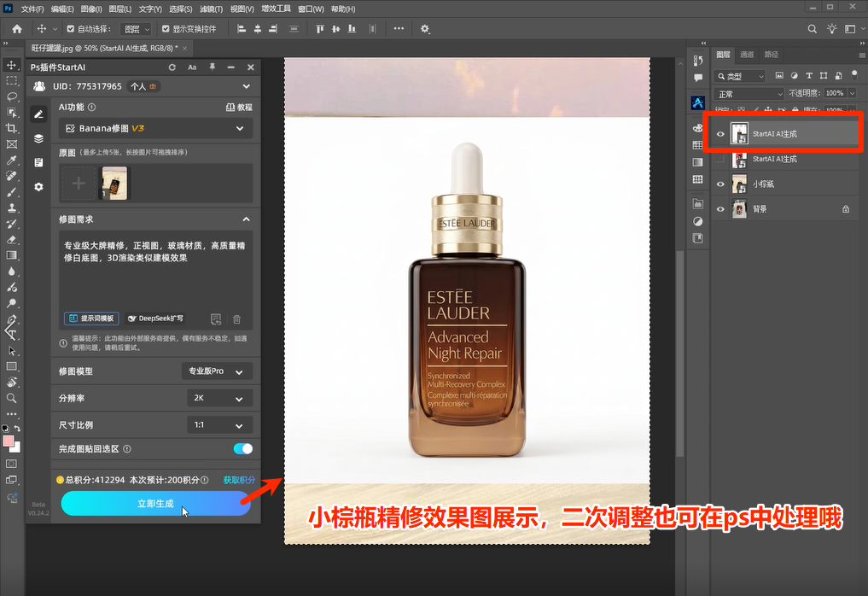
Task: Open the 修图模型 专业版Pro dropdown
Action: point(218,371)
